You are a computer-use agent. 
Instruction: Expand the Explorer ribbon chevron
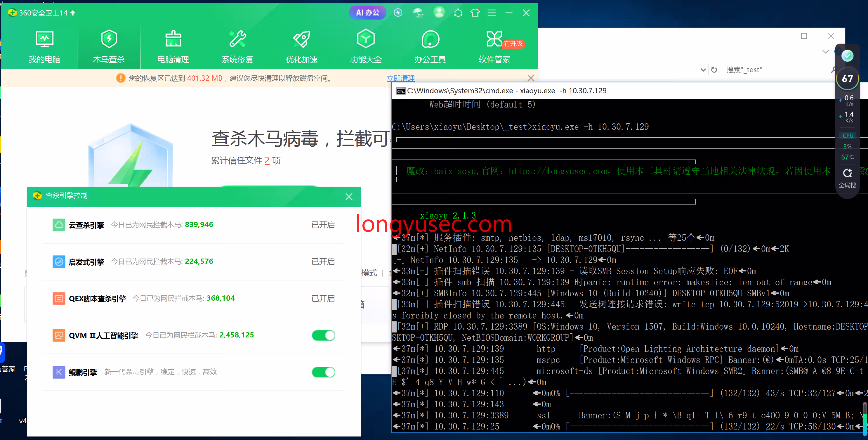pos(825,52)
